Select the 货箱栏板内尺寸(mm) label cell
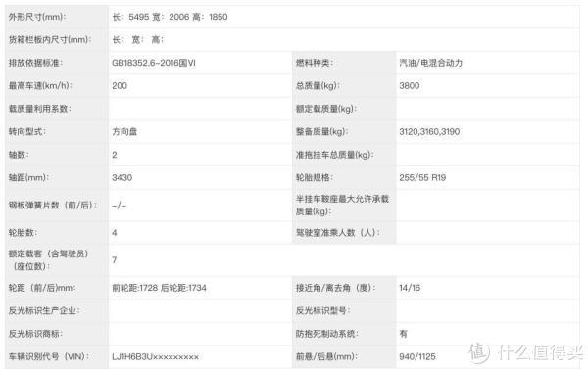Screen dimensions: 588x369 (x=57, y=40)
